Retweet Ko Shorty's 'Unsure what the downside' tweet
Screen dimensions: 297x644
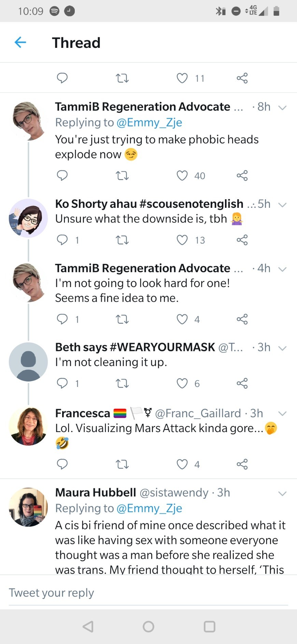click(x=122, y=240)
